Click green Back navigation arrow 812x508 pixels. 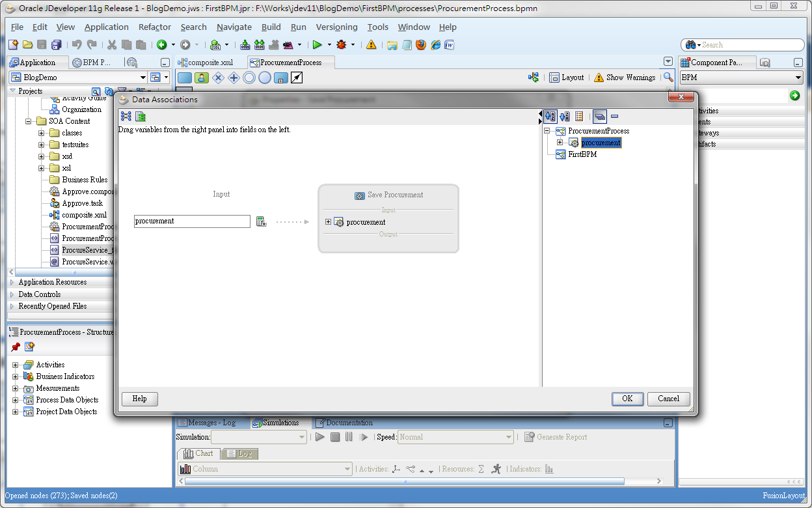click(x=161, y=45)
